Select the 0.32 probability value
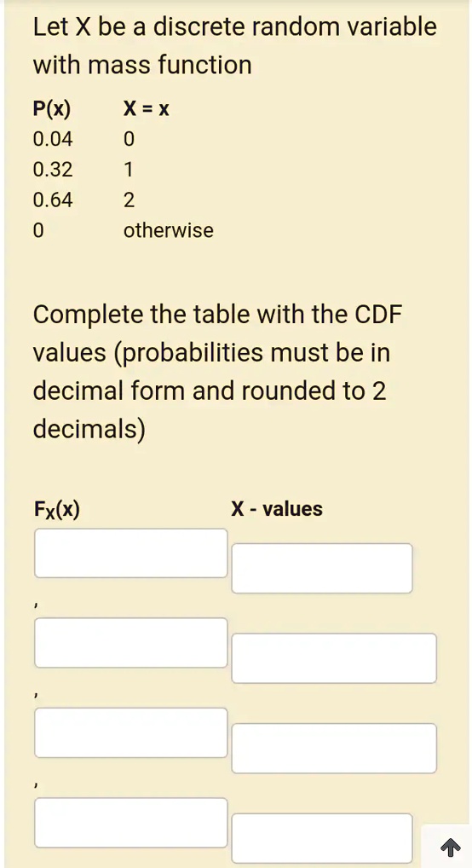472x868 pixels. pos(53,170)
